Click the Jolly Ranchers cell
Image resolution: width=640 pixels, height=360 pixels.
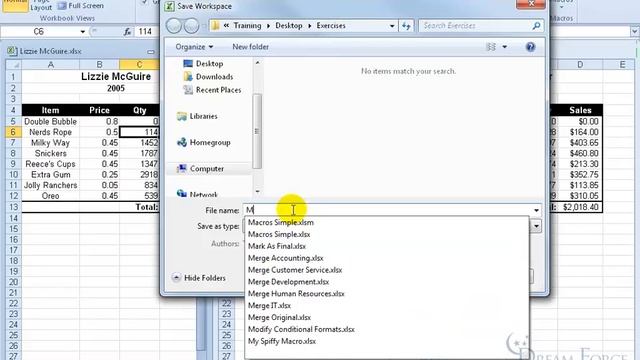pos(51,185)
